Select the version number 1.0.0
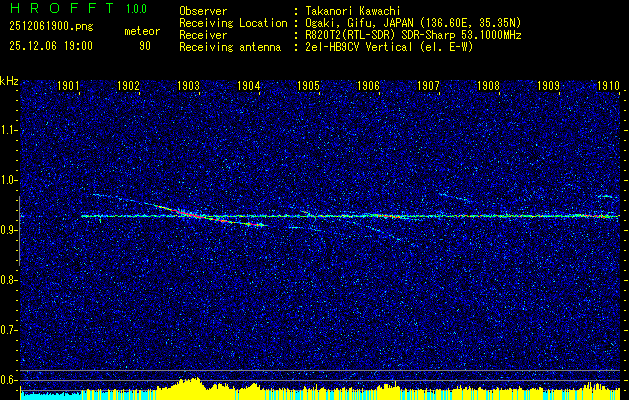629x400 pixels. coord(136,9)
